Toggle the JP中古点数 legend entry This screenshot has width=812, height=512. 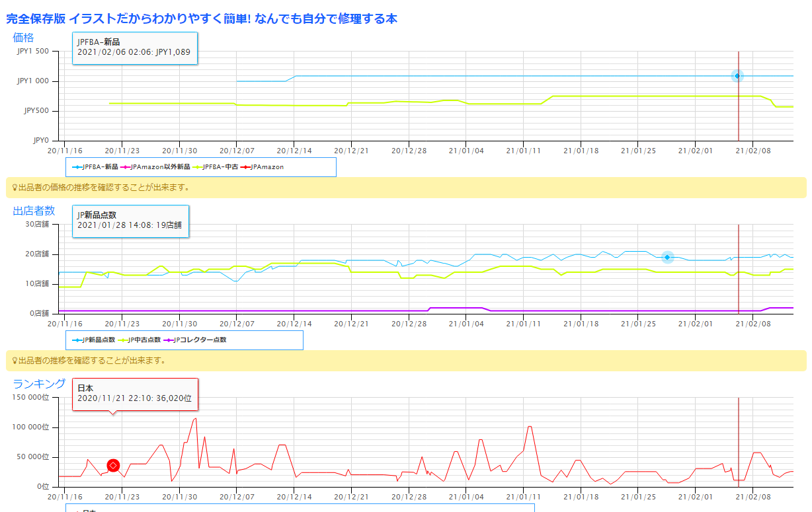point(143,340)
